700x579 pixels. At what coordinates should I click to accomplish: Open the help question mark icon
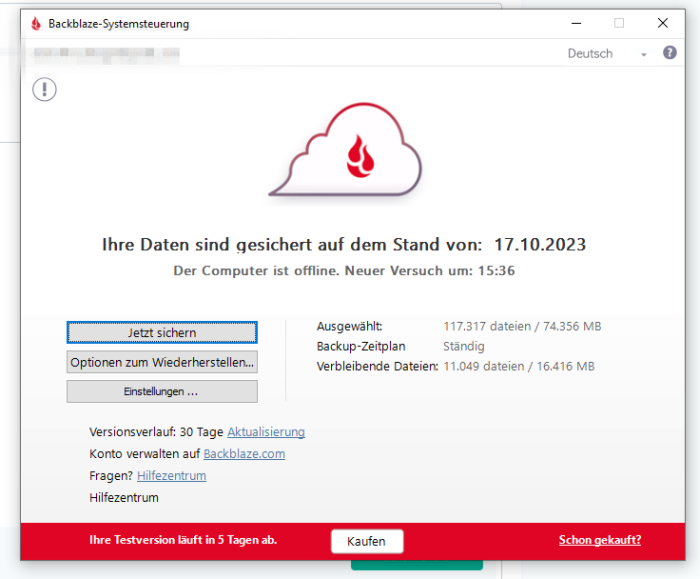pos(669,53)
